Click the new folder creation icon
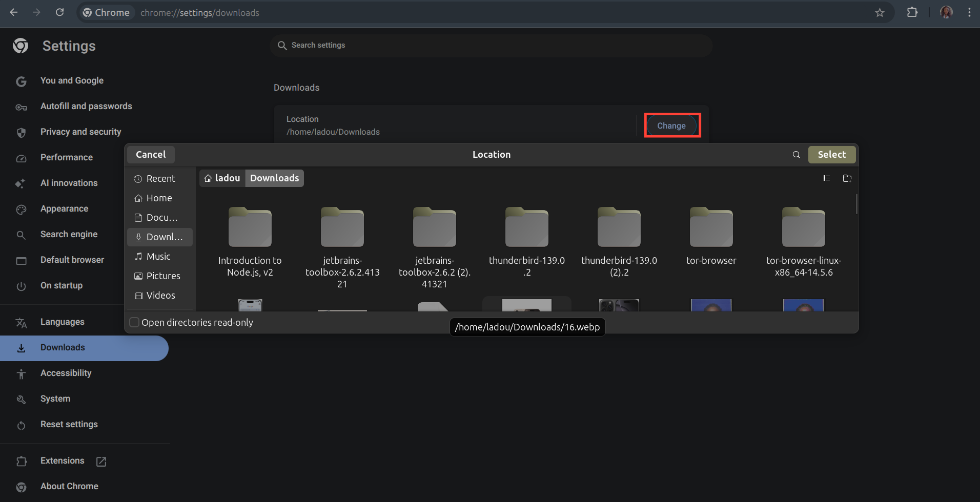980x502 pixels. click(x=848, y=178)
